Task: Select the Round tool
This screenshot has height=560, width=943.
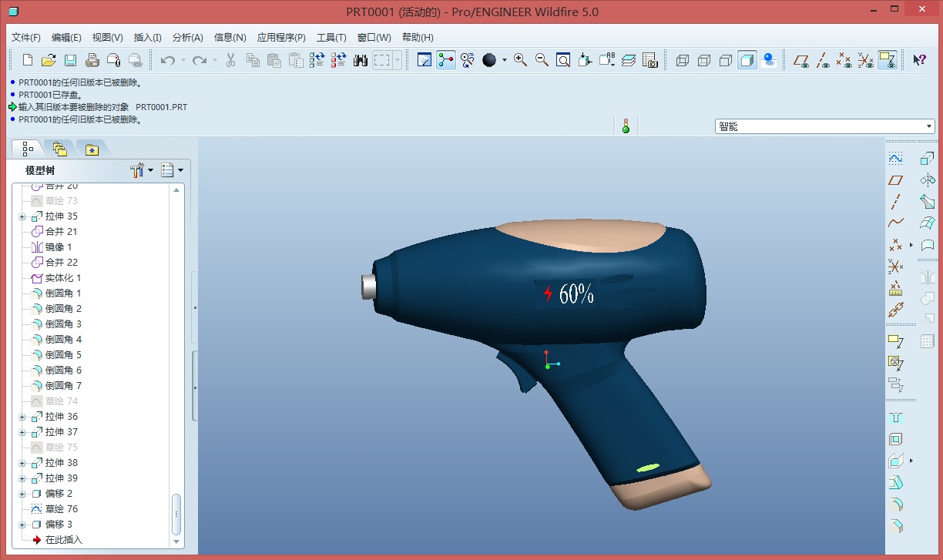Action: [895, 505]
